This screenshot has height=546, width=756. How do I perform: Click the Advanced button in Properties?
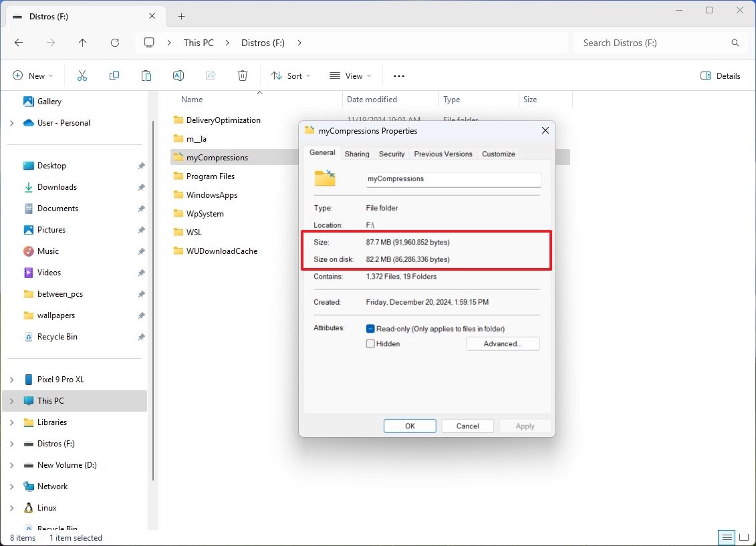[x=503, y=344]
